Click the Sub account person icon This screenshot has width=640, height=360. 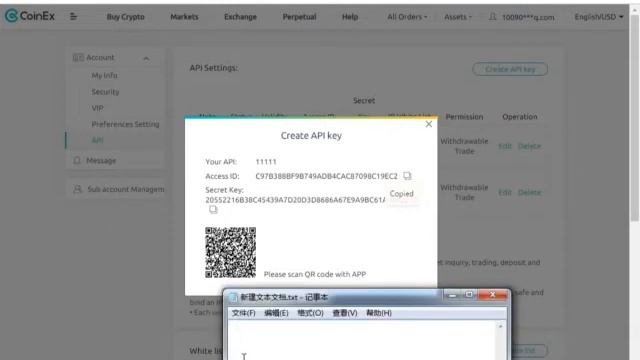77,189
